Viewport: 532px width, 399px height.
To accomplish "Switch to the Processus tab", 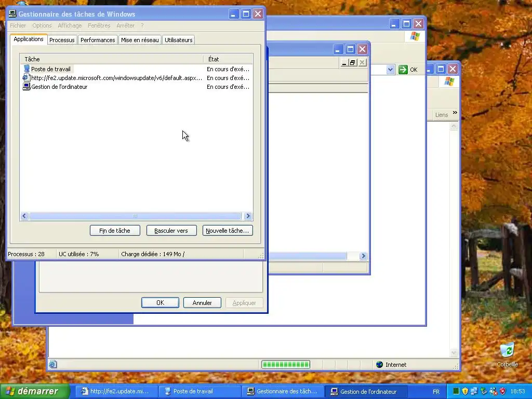I will pyautogui.click(x=62, y=39).
